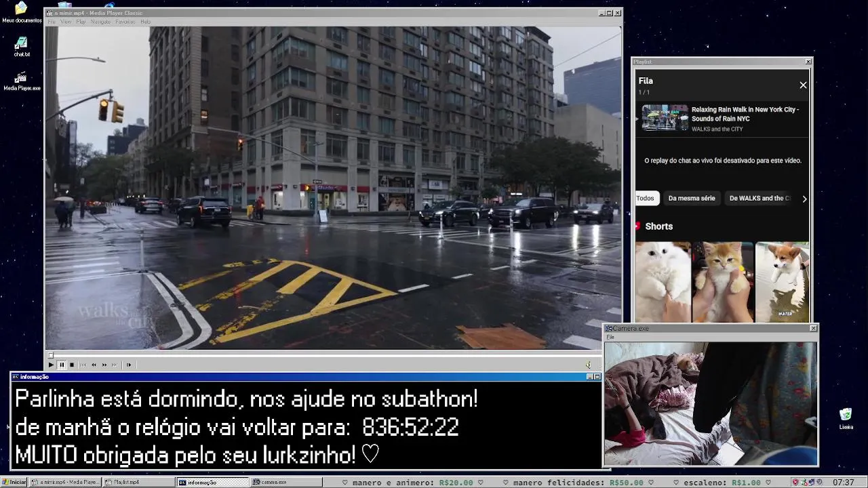
Task: Open the Lixeira recycle bin icon
Action: [846, 419]
